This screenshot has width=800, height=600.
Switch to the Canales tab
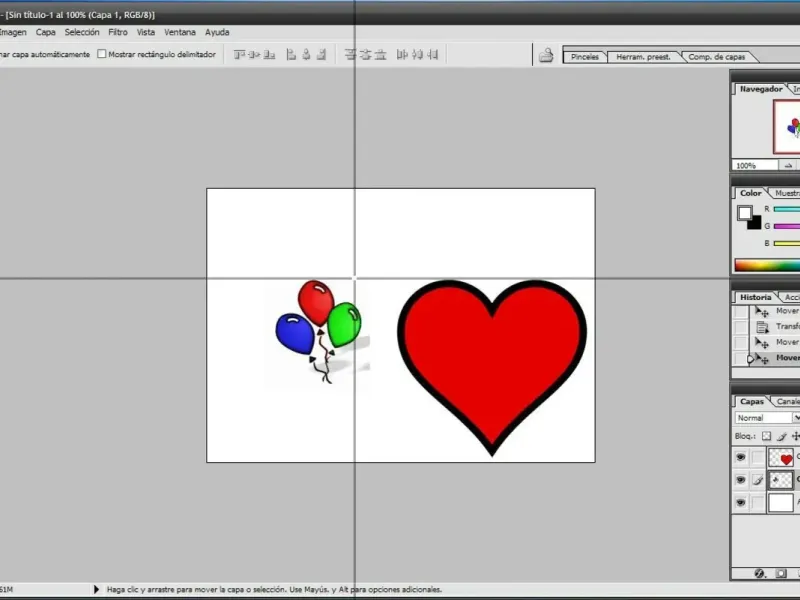(x=787, y=402)
